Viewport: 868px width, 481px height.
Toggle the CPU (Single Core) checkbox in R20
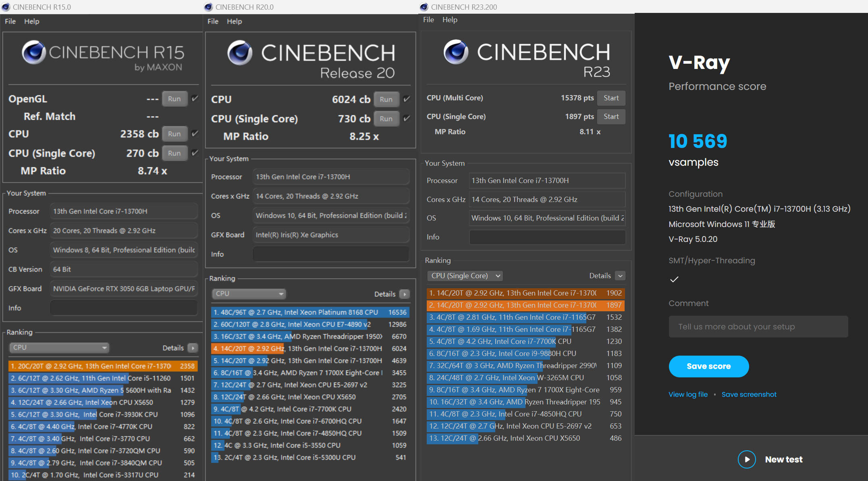(x=407, y=118)
